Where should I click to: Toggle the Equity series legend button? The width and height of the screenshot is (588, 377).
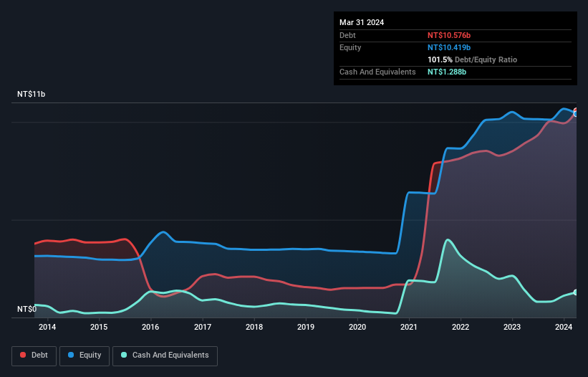pyautogui.click(x=85, y=355)
